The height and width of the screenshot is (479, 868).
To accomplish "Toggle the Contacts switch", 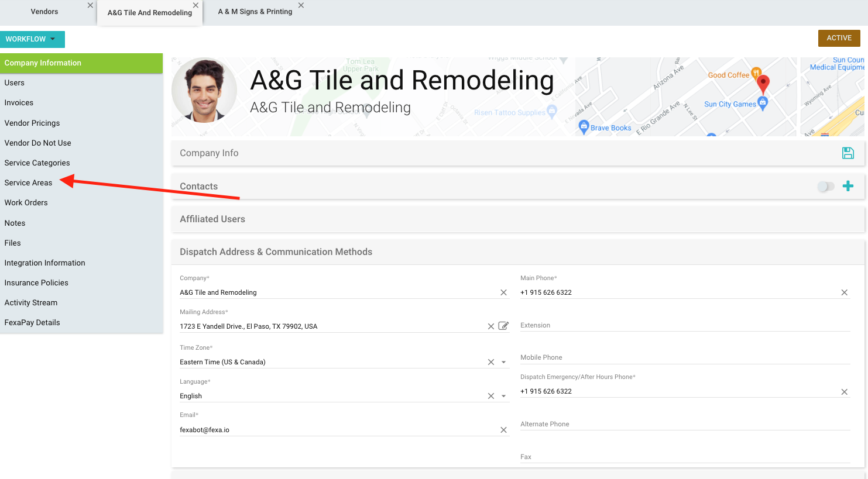I will tap(825, 187).
